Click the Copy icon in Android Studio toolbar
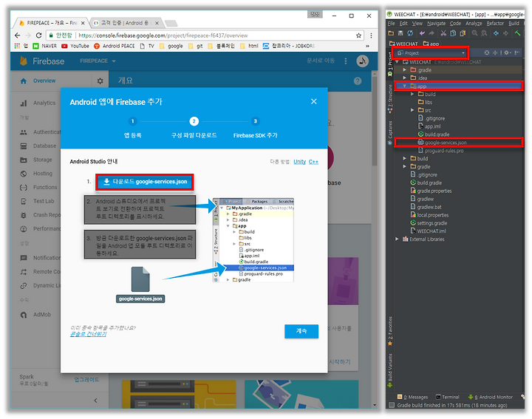 point(453,33)
